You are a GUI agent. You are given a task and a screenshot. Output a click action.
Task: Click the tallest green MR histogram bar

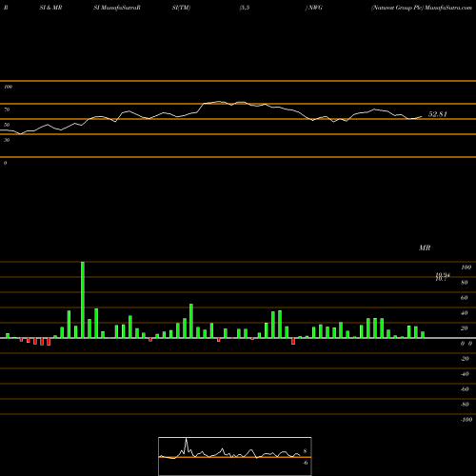click(x=83, y=300)
